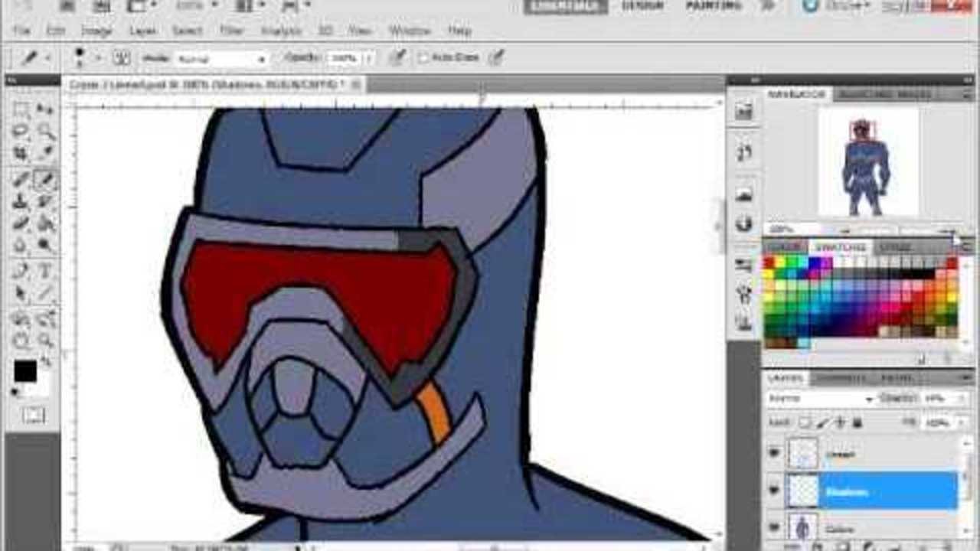Select the 3D Object Rotate tool

point(21,319)
